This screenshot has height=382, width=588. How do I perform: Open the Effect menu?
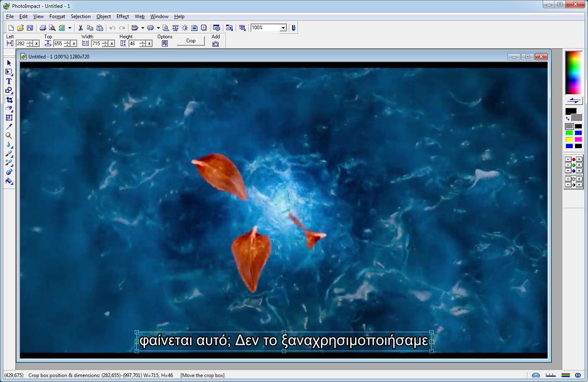(x=123, y=16)
